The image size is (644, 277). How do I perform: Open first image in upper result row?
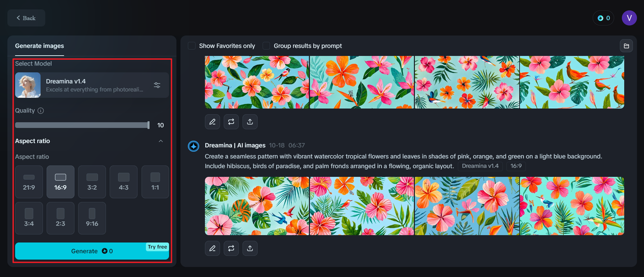[x=257, y=82]
